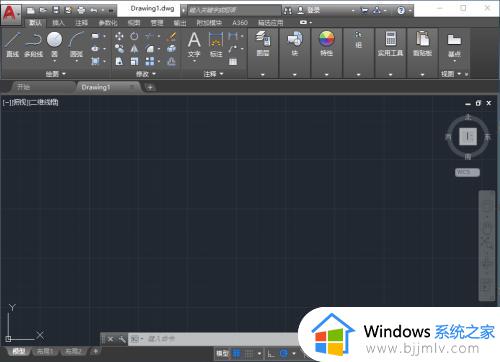Open the Circle (圆) tool dropdown arrow
The height and width of the screenshot is (362, 500).
54,61
